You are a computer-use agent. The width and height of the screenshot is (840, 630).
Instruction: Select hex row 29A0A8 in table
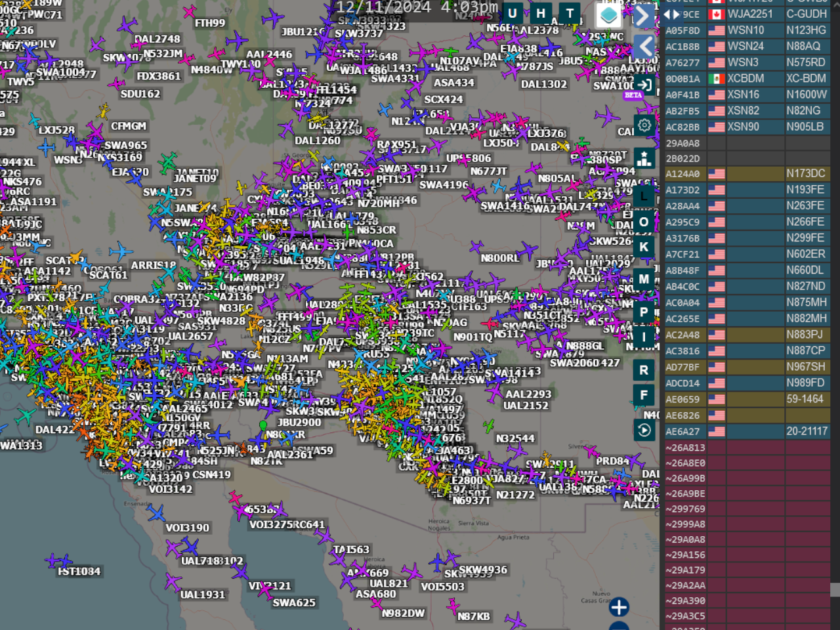(747, 143)
